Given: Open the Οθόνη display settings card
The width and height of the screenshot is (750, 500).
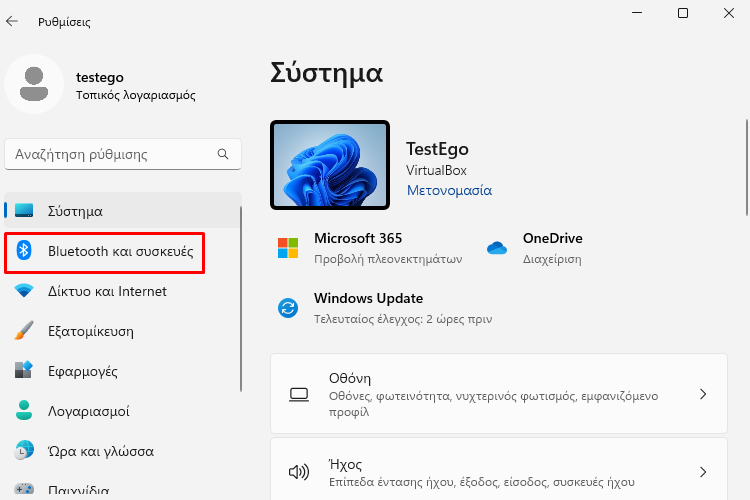Looking at the screenshot, I should pos(499,394).
